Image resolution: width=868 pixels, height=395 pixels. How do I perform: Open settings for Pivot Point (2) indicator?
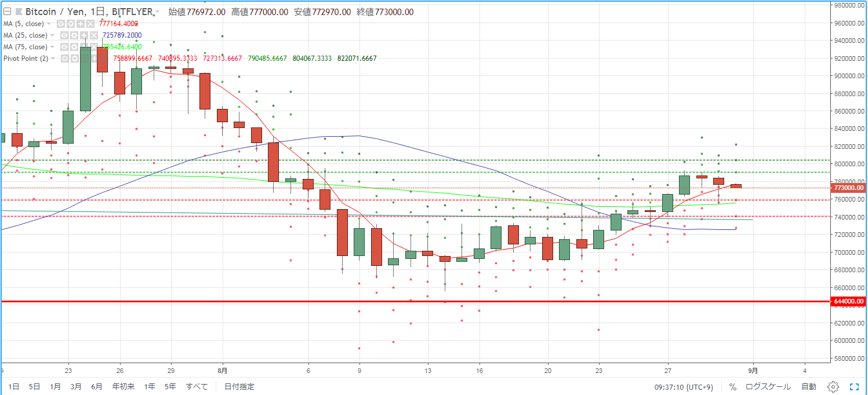[75, 58]
